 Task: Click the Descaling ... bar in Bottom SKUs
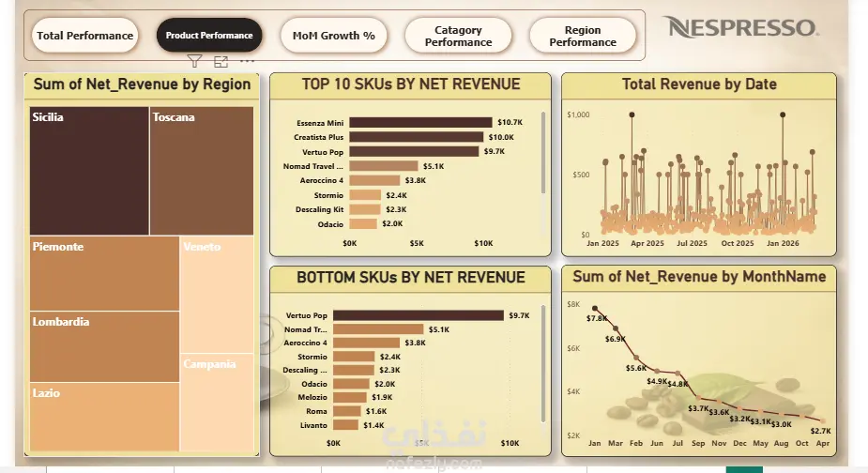354,370
